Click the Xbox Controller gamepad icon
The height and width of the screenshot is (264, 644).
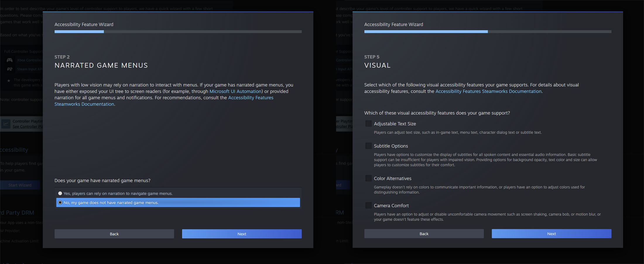[x=10, y=60]
